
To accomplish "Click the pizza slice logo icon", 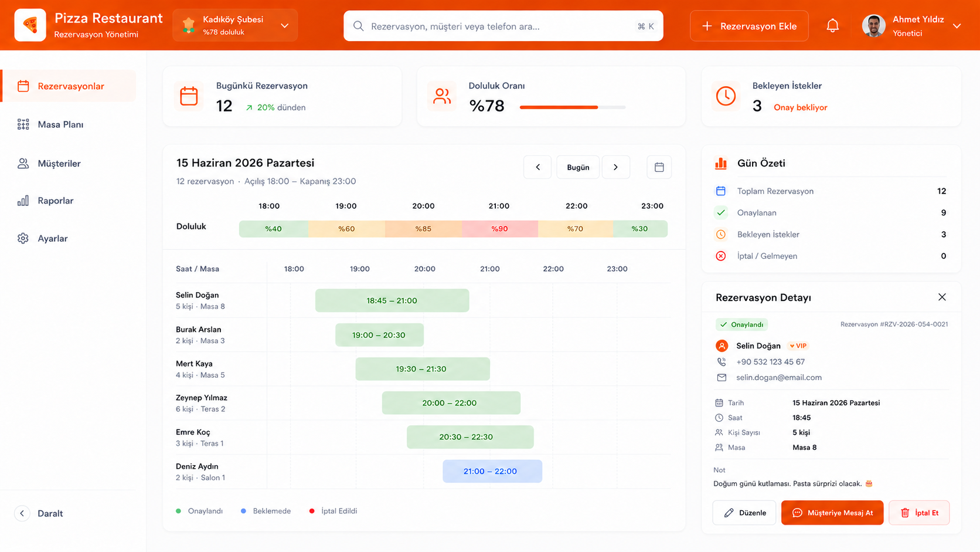I will (30, 25).
